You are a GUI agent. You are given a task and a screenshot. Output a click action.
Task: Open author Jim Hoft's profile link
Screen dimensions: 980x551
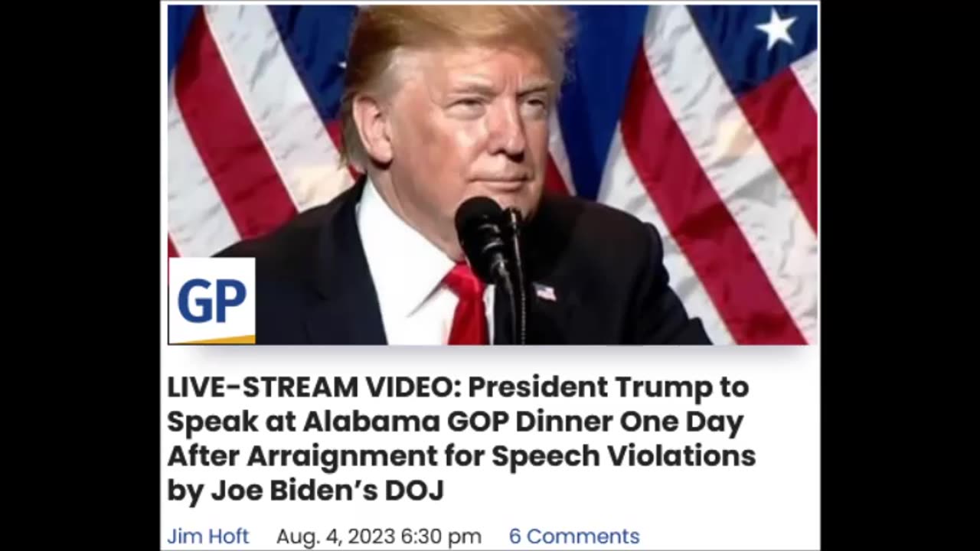coord(208,536)
